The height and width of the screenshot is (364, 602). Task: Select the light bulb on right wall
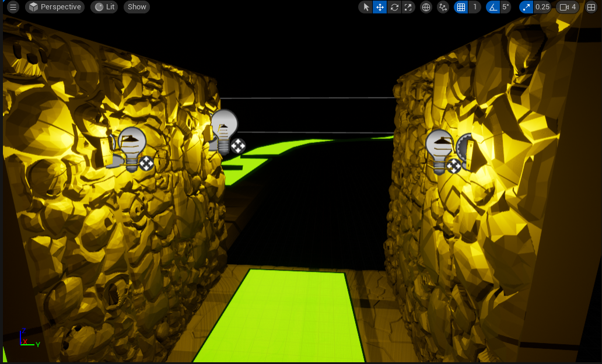tap(440, 151)
